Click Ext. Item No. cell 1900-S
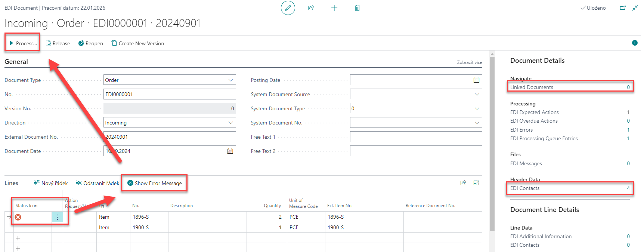The width and height of the screenshot is (644, 252). [364, 227]
